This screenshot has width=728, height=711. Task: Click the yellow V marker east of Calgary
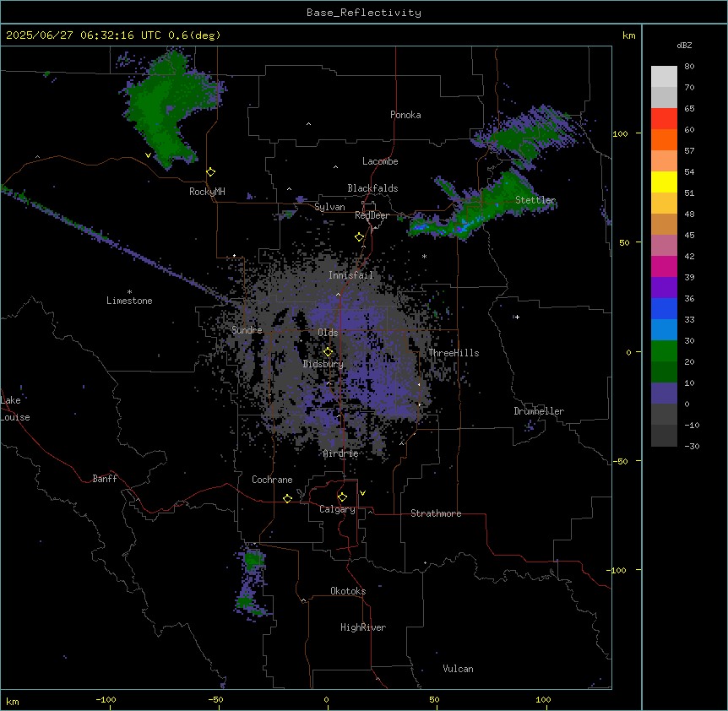click(362, 493)
